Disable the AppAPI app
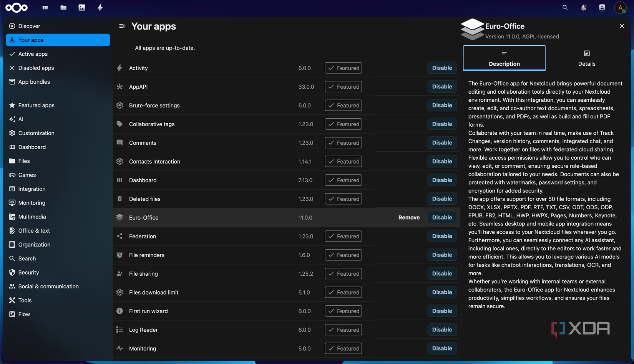Screen dimensions: 634x364 (x=442, y=87)
